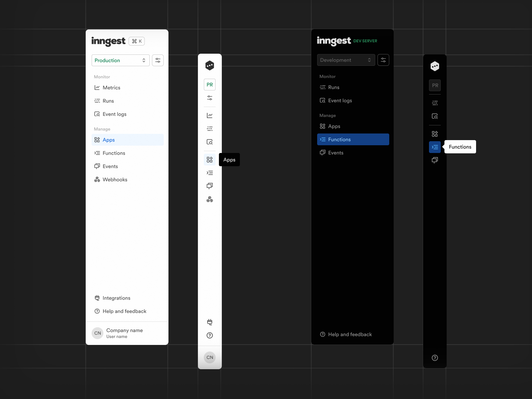Click the filter sliders icon beside Development dropdown
This screenshot has width=532, height=399.
[383, 60]
